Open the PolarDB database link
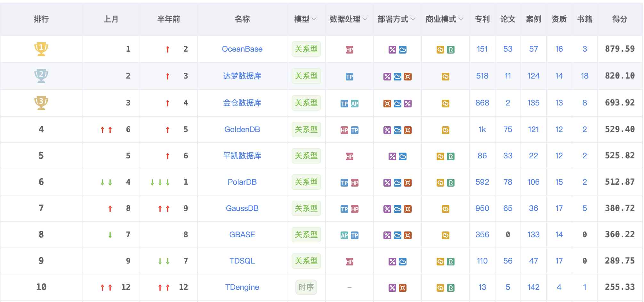Image resolution: width=644 pixels, height=302 pixels. point(242,182)
